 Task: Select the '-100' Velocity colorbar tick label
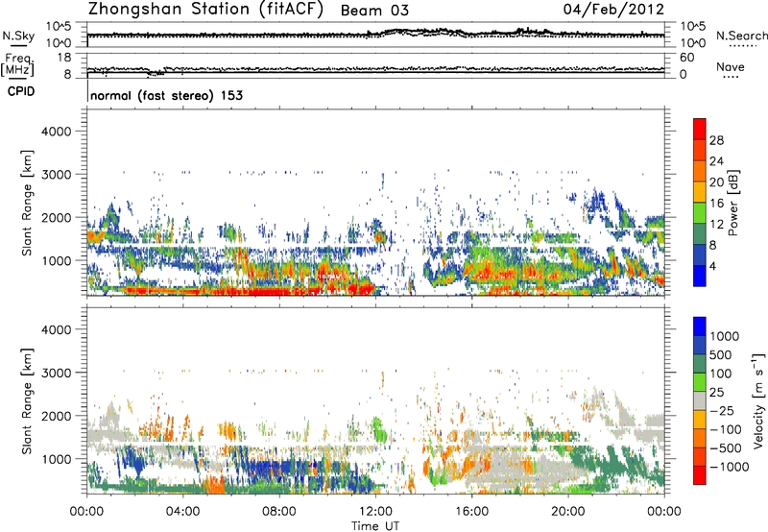pos(726,429)
